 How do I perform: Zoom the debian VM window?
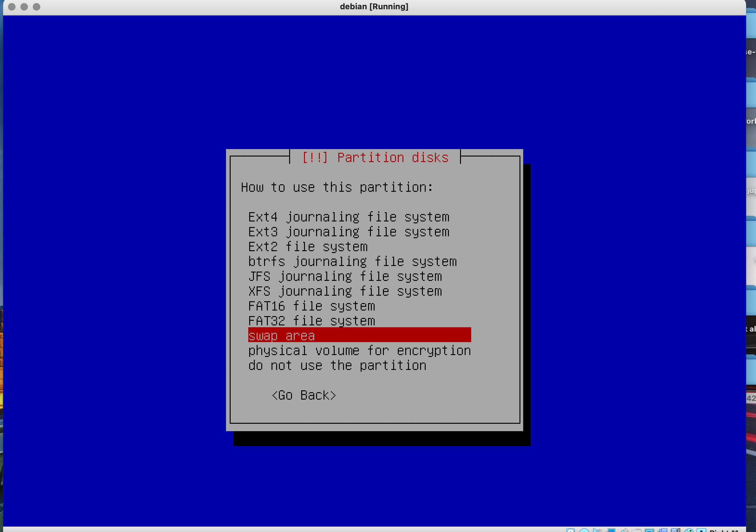(37, 6)
